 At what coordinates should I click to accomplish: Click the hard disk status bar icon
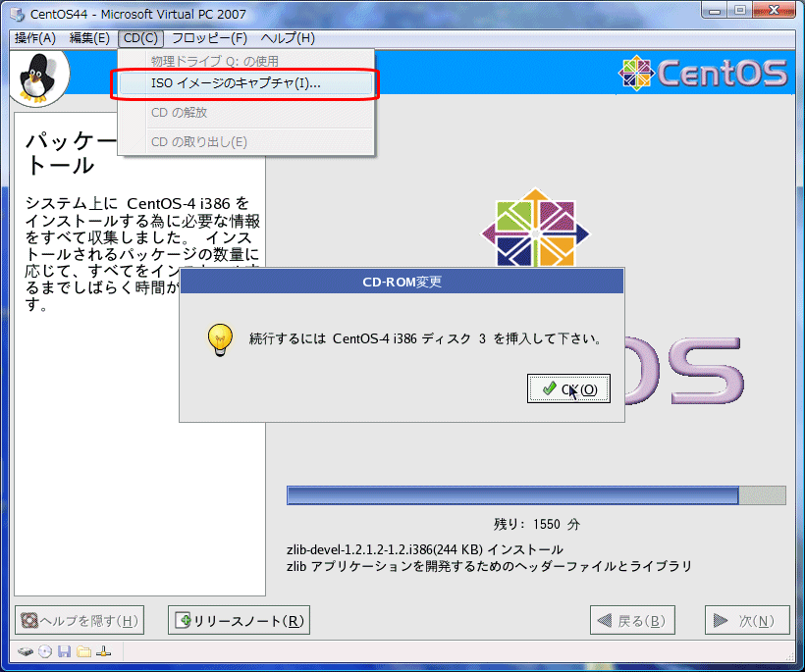coord(26,651)
